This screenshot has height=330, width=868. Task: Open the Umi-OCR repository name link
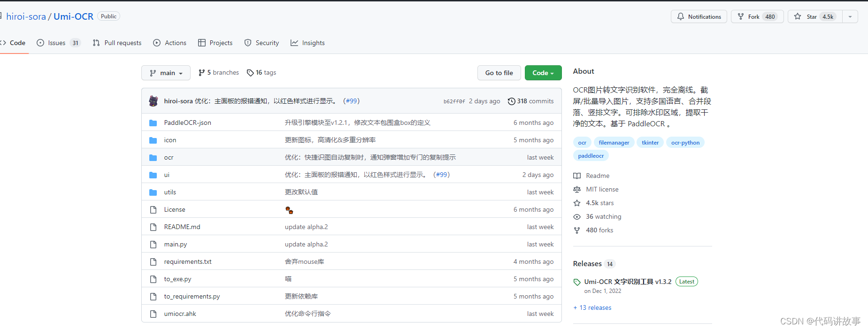click(73, 16)
